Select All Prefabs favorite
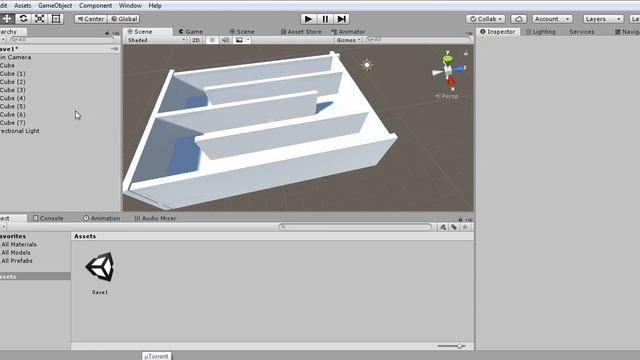 pos(17,260)
